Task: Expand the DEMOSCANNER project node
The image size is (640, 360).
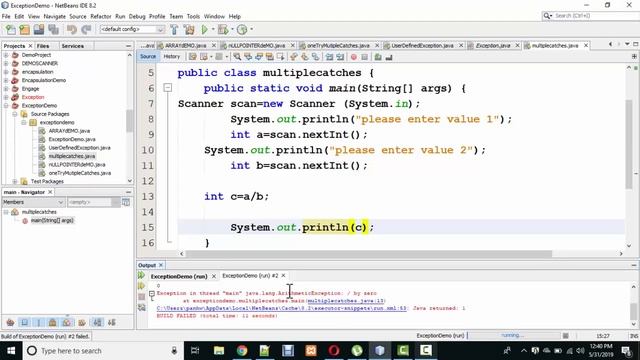Action: (6, 64)
